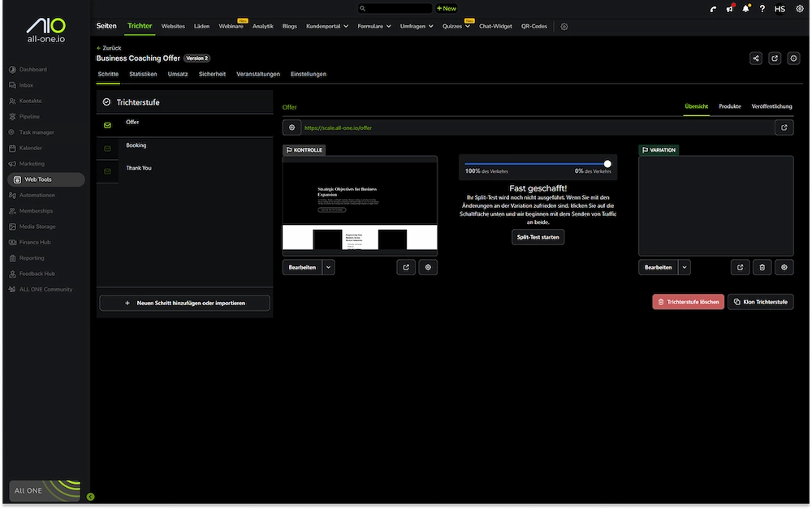This screenshot has height=509, width=812.
Task: Expand the Umfragen menu
Action: coord(417,27)
